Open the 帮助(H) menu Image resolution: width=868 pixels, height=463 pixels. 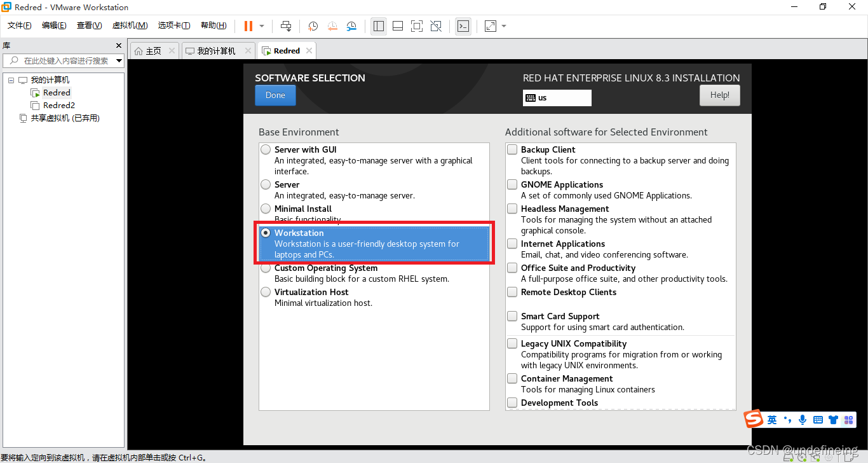[214, 25]
